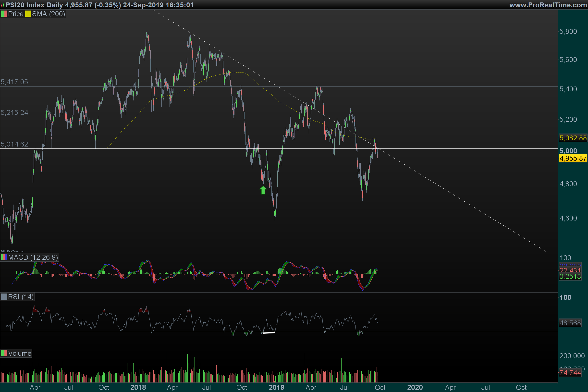Click the 5,417.05 horizontal level label
Screen dimensions: 588x392
pyautogui.click(x=14, y=82)
